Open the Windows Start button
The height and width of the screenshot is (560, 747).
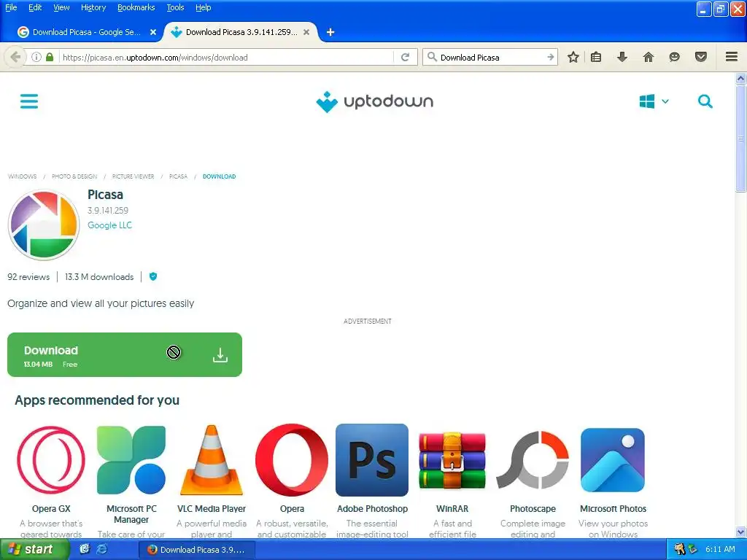[x=34, y=549]
